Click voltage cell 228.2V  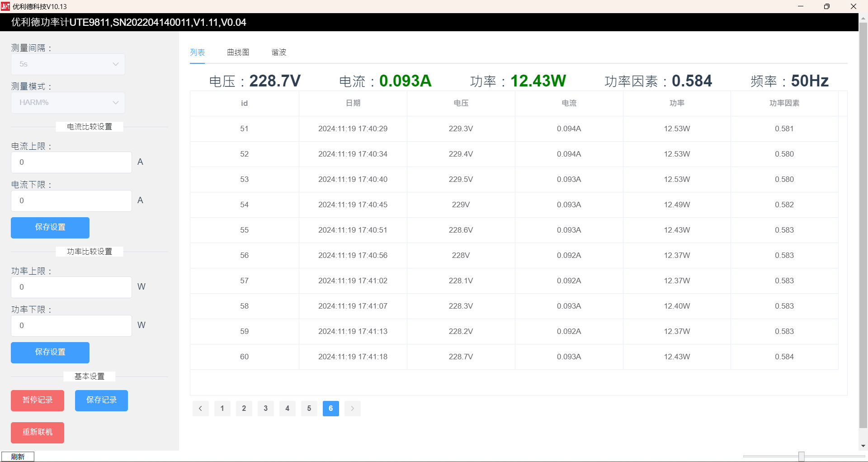point(461,332)
